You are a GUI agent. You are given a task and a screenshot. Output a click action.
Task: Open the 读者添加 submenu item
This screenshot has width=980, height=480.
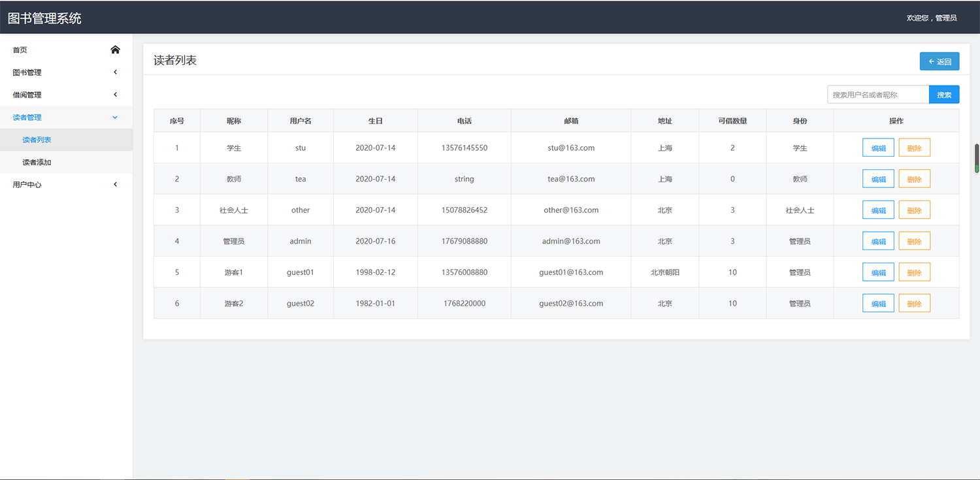pos(67,162)
